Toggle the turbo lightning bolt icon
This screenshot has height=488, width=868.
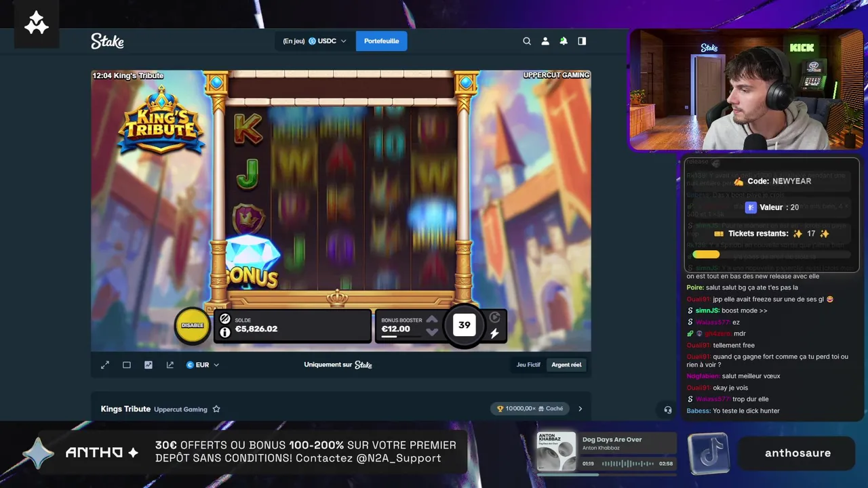tap(494, 333)
